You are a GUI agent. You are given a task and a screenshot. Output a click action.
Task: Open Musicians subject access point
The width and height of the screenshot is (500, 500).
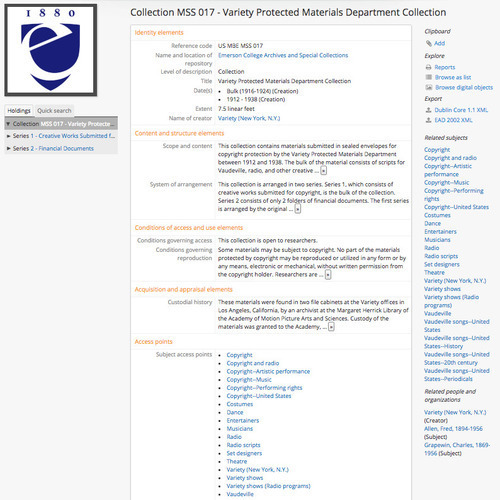click(x=240, y=429)
